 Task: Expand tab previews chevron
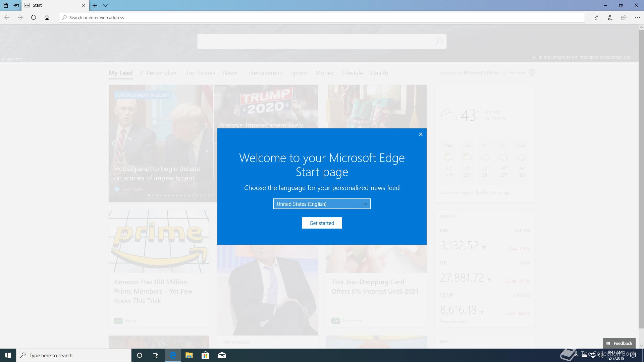pos(105,5)
